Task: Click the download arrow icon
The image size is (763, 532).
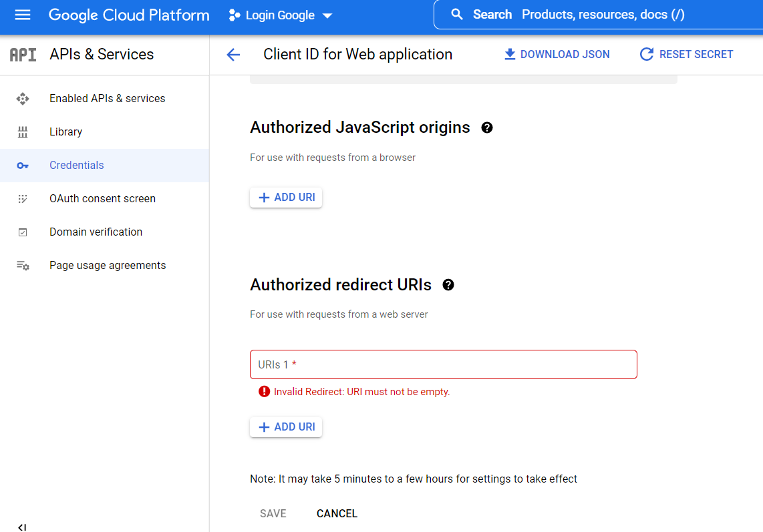Action: point(510,55)
